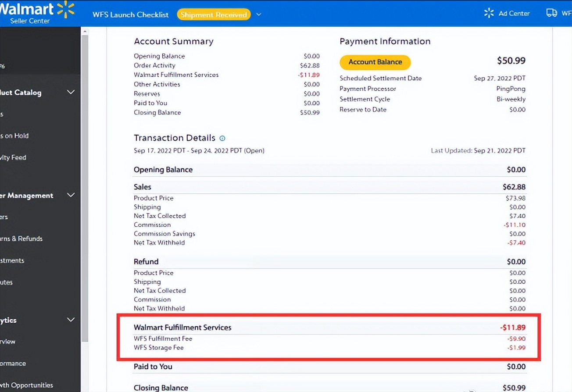The height and width of the screenshot is (392, 572).
Task: Click the Payment Information heading
Action: coord(385,41)
